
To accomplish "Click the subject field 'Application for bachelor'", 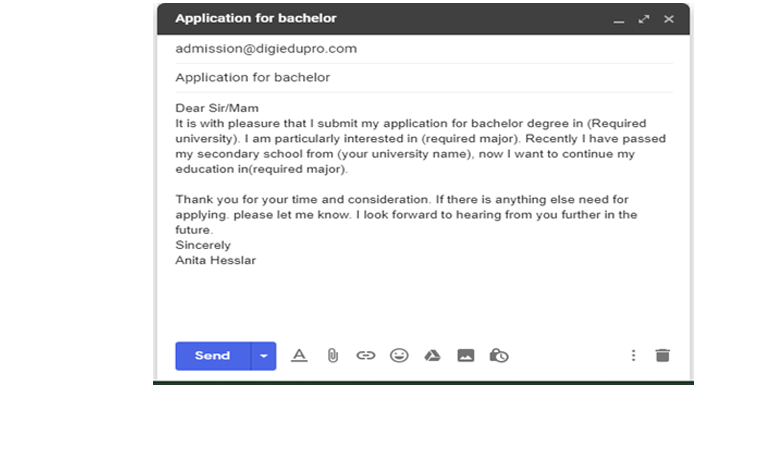I will point(253,78).
